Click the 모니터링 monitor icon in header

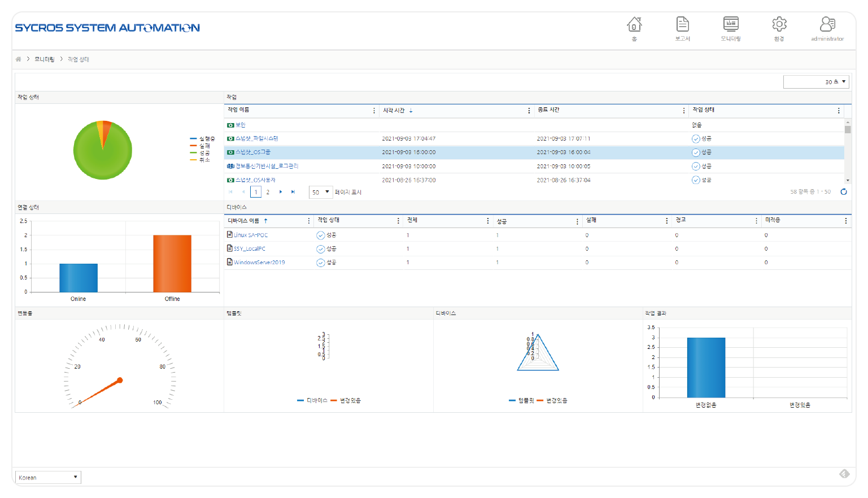click(731, 24)
